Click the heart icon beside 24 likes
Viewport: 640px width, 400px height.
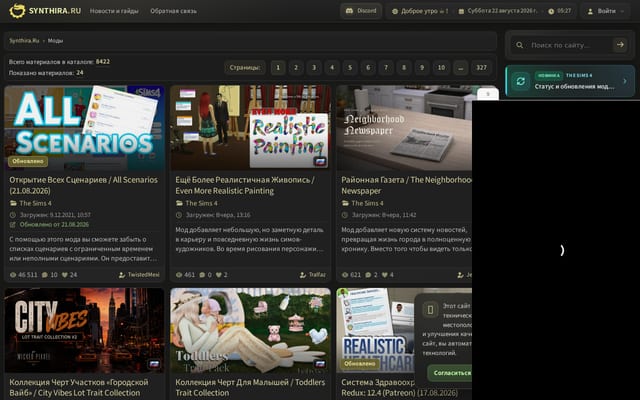tap(64, 275)
